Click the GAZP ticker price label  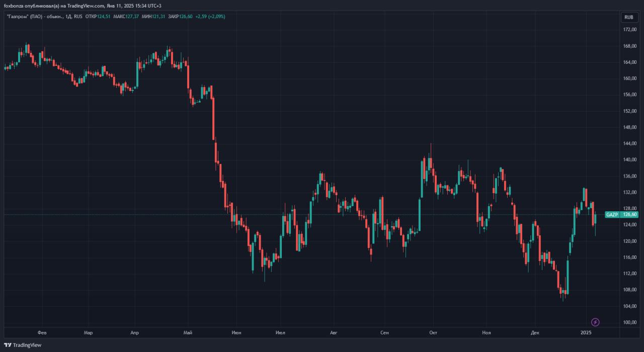click(x=612, y=215)
